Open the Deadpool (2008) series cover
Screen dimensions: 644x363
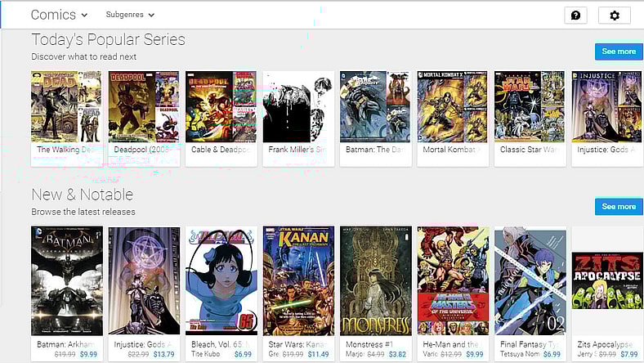[144, 107]
